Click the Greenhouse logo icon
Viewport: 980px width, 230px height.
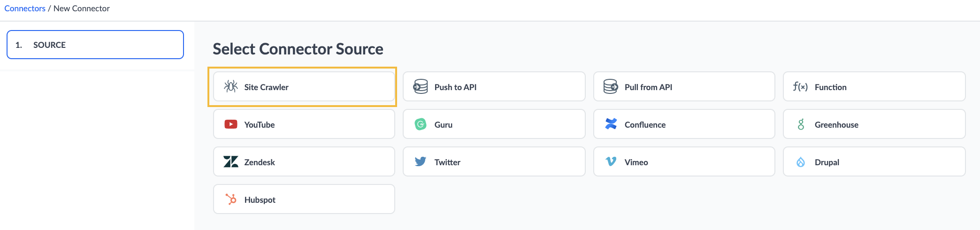click(801, 124)
